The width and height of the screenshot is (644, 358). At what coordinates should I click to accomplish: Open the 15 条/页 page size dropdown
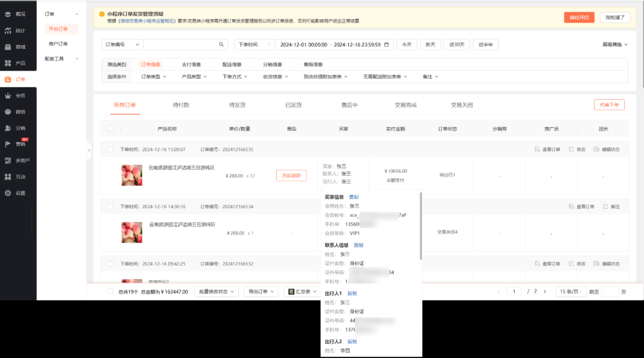tap(571, 292)
